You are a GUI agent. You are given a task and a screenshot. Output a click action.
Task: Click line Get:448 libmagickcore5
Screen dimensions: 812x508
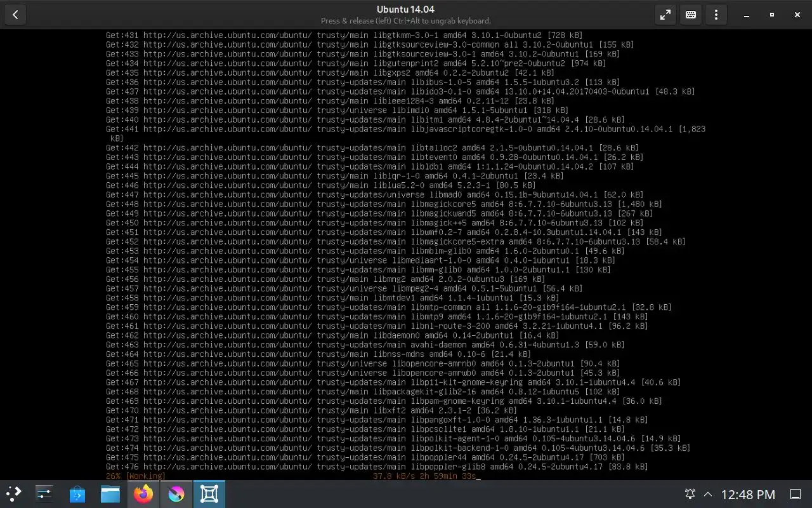pyautogui.click(x=384, y=204)
